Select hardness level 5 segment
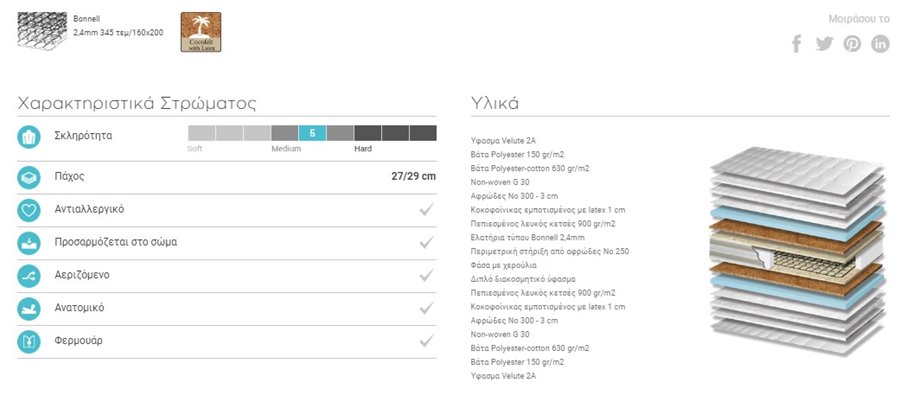Viewport: 900px width, 395px height. (x=312, y=133)
